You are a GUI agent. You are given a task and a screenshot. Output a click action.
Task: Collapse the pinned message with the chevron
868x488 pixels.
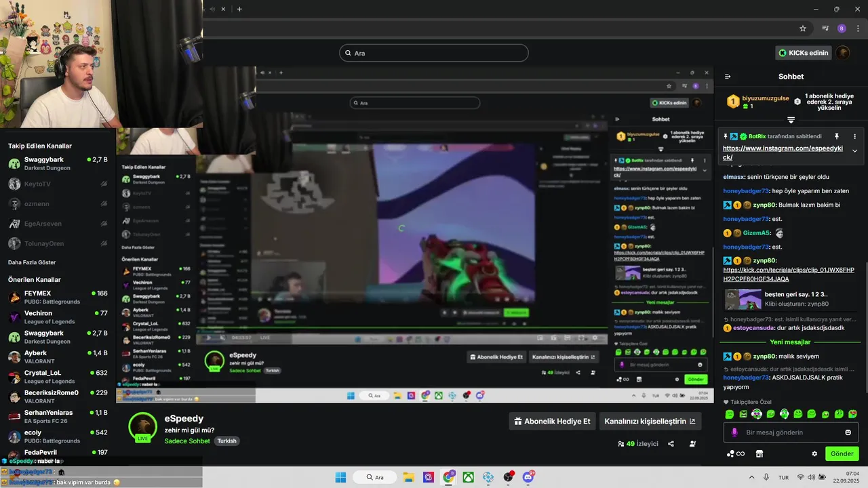point(854,151)
